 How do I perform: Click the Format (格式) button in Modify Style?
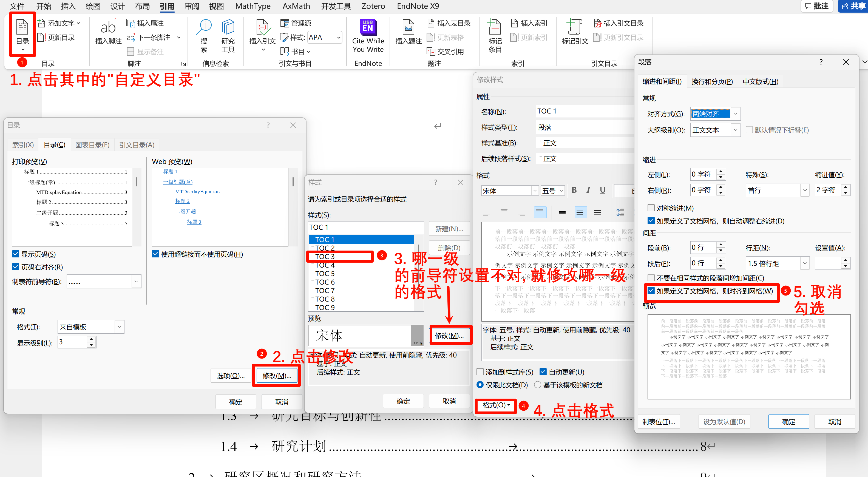point(496,405)
